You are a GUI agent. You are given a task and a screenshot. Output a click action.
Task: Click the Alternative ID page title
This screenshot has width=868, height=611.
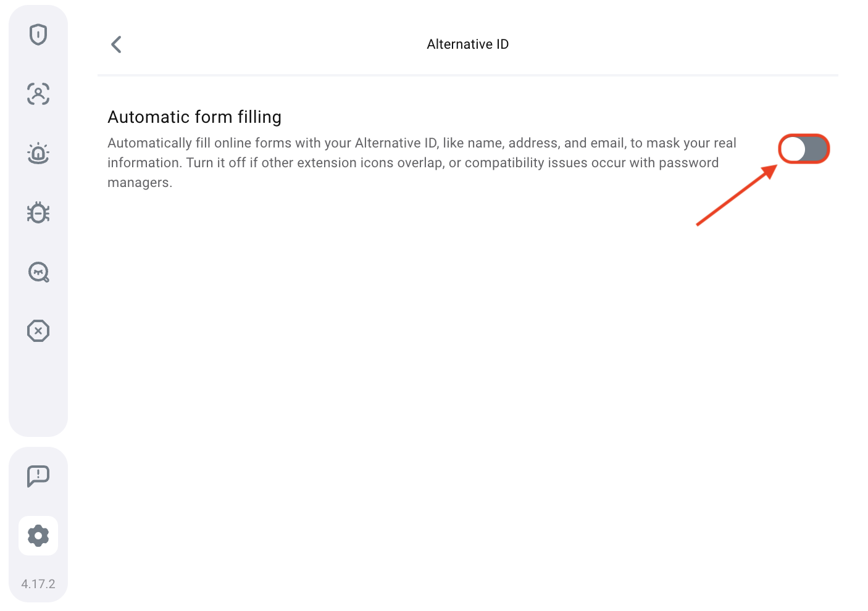pyautogui.click(x=467, y=44)
